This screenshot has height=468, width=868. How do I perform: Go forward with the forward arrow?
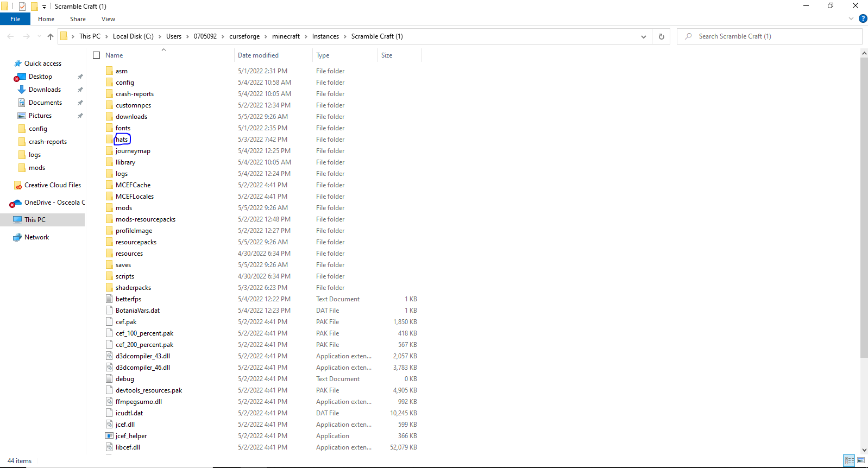click(x=26, y=36)
